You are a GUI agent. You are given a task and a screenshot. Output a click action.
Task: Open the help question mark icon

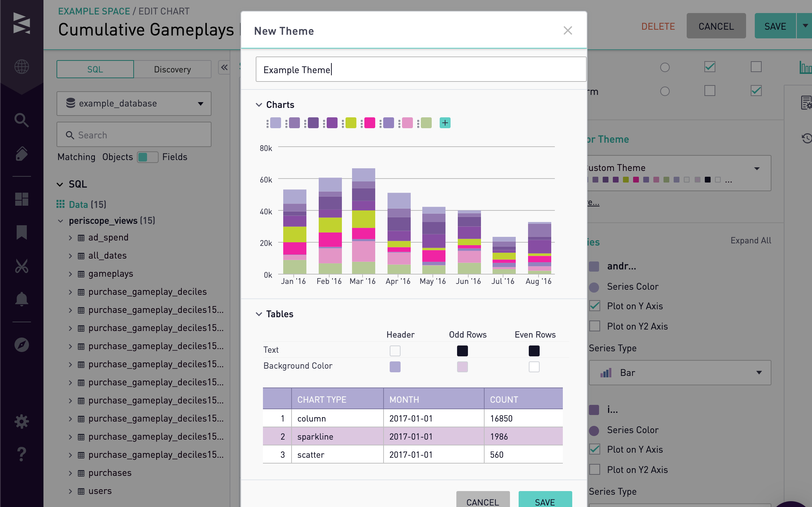pyautogui.click(x=22, y=454)
